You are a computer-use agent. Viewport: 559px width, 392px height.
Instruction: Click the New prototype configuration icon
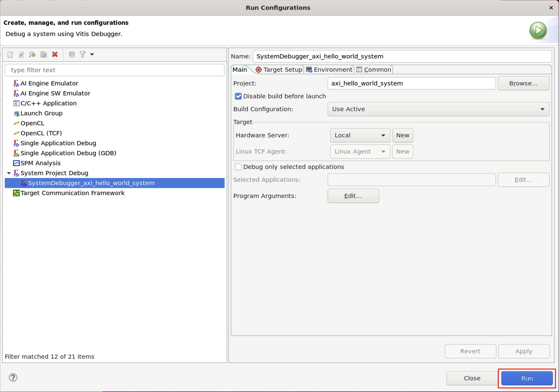pyautogui.click(x=21, y=54)
